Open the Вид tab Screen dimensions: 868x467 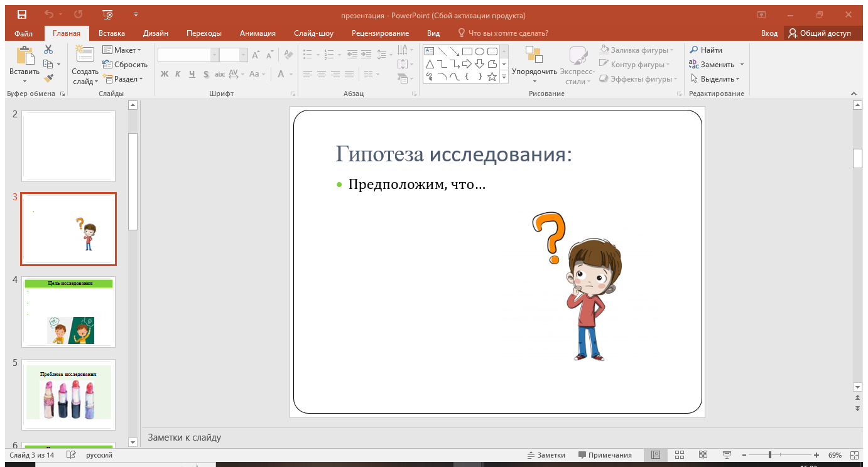tap(433, 33)
